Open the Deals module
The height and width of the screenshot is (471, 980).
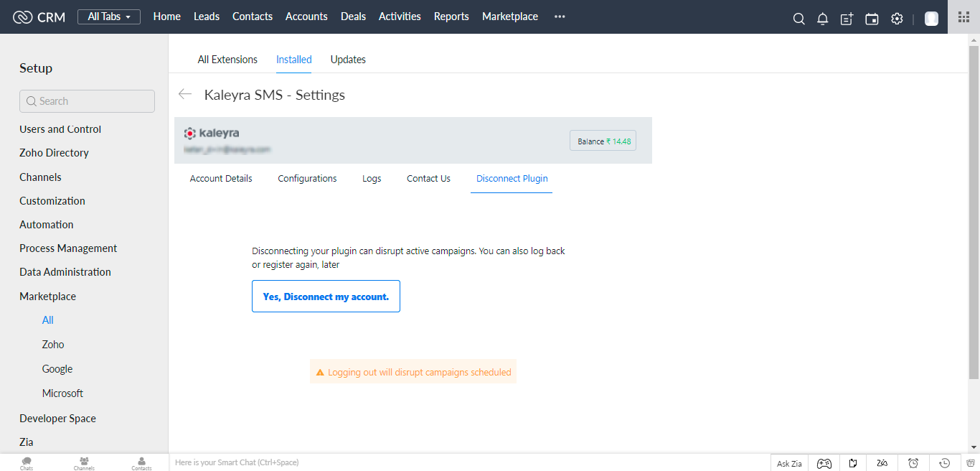coord(353,17)
